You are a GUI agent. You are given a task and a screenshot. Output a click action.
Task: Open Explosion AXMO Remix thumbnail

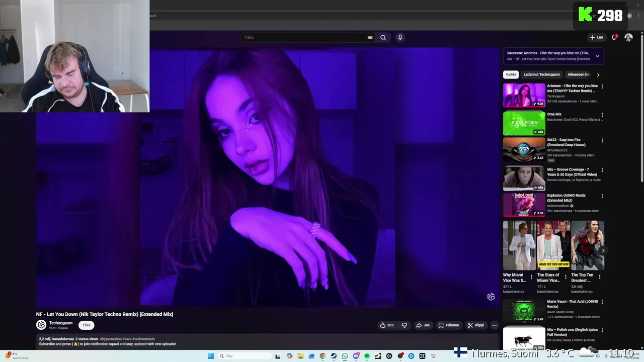point(524,205)
